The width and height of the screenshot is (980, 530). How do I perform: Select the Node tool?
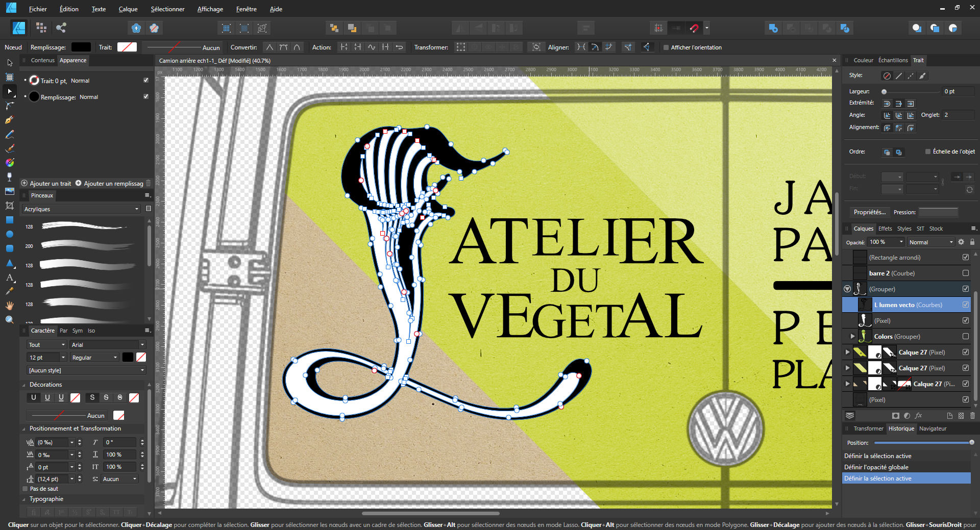tap(10, 91)
